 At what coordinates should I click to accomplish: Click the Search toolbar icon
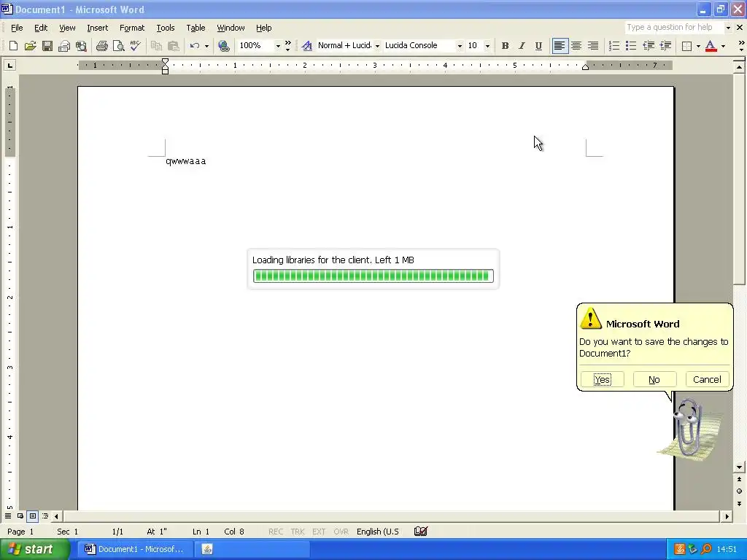point(81,46)
